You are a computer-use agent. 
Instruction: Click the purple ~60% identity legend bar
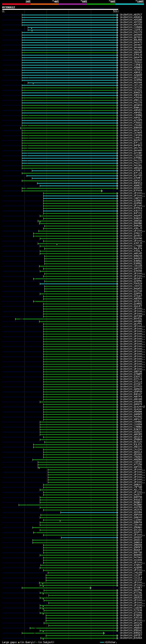[73, 4]
